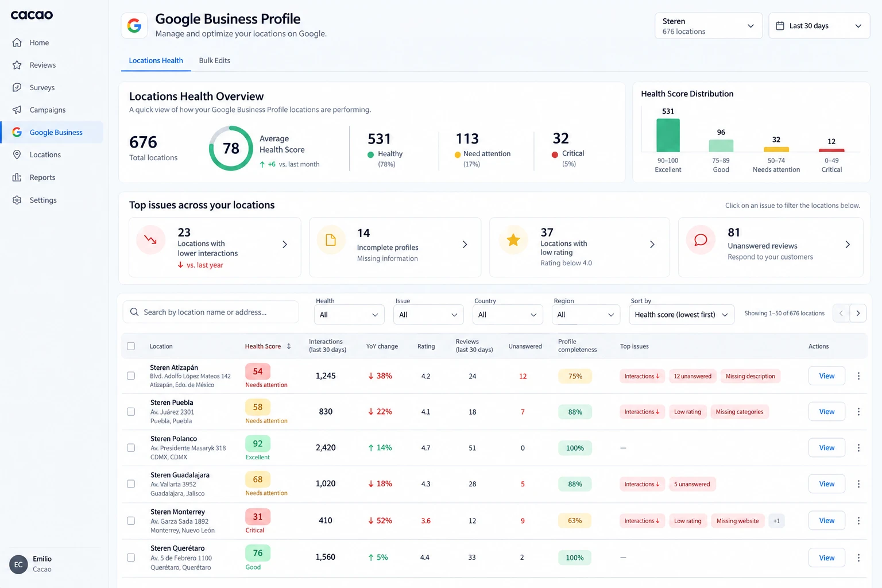
Task: Click the lower interactions trend-down icon
Action: 150,239
